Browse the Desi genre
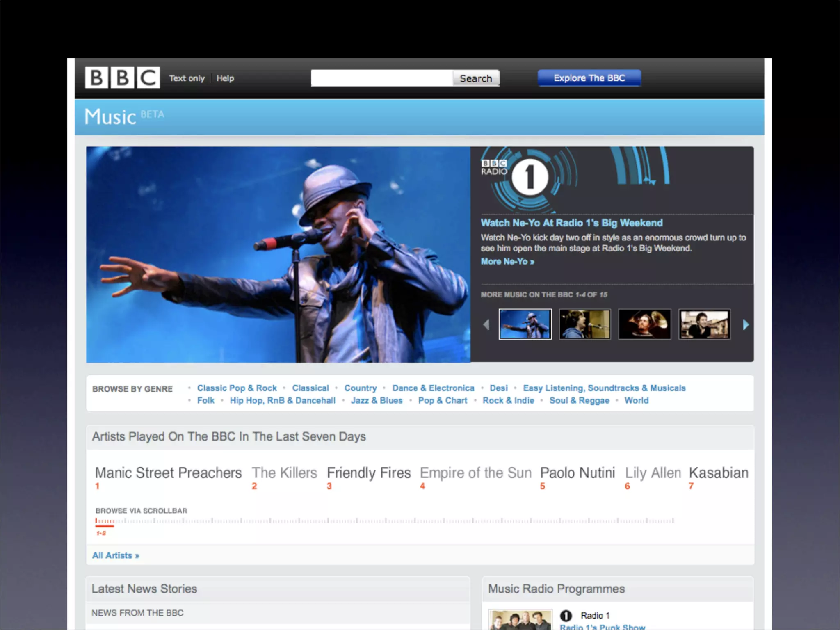The height and width of the screenshot is (630, 840). pos(498,388)
